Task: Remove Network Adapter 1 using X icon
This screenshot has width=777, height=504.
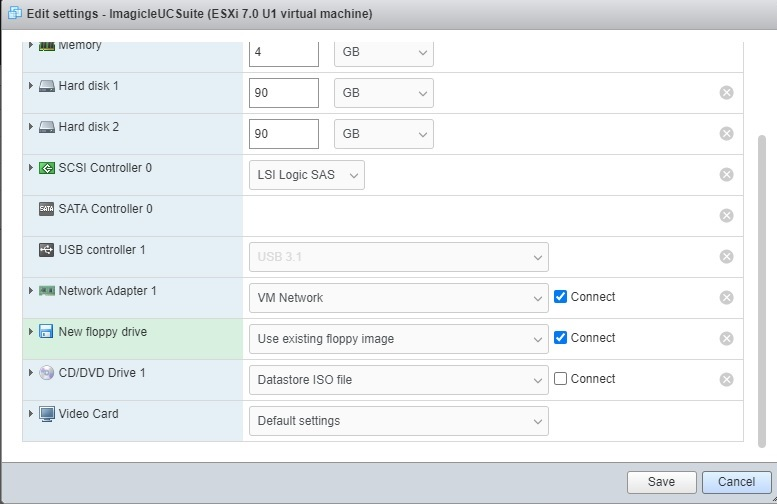Action: pos(727,297)
